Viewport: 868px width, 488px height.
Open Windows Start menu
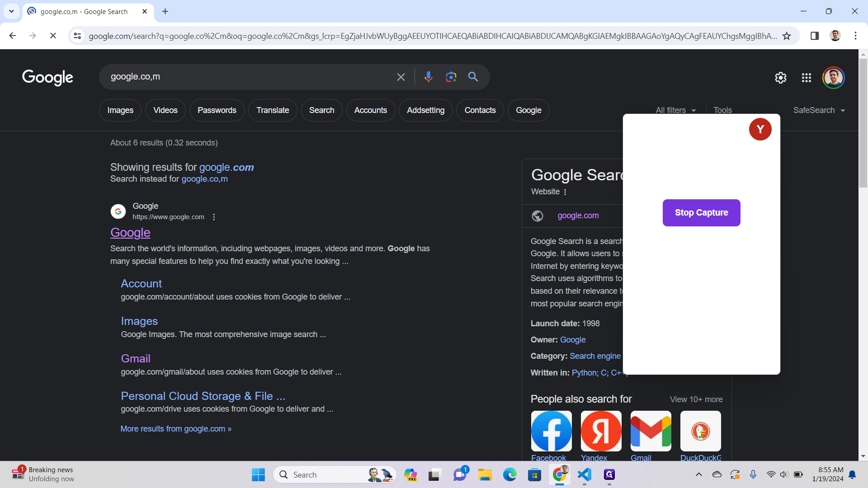(258, 474)
